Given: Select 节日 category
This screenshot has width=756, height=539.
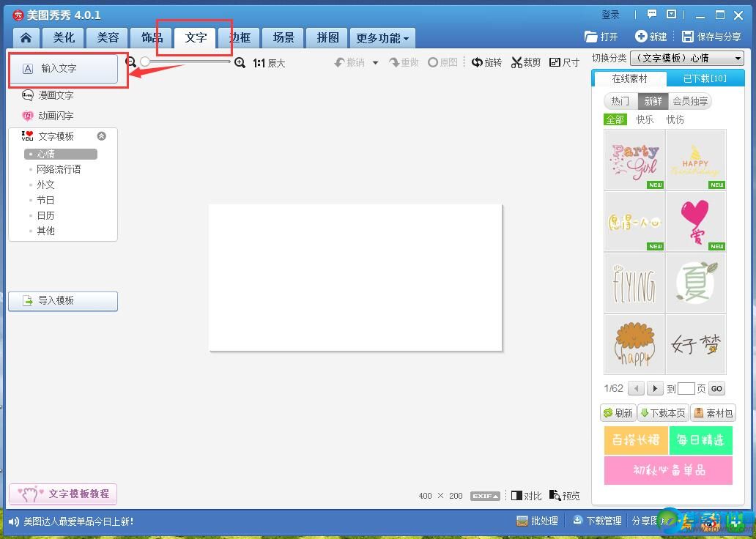Looking at the screenshot, I should tap(45, 200).
